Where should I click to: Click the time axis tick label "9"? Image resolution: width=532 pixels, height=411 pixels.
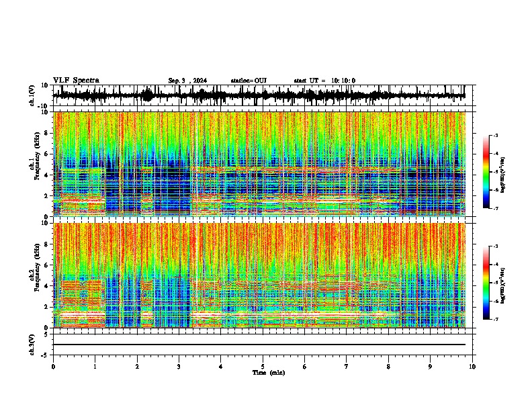coord(430,367)
